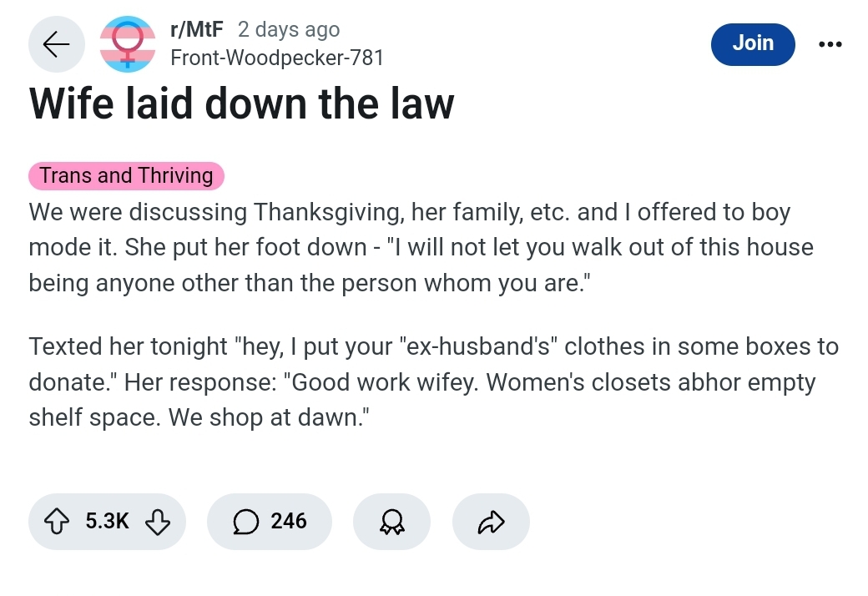Click the comments speech bubble icon
The height and width of the screenshot is (596, 868).
[x=245, y=522]
